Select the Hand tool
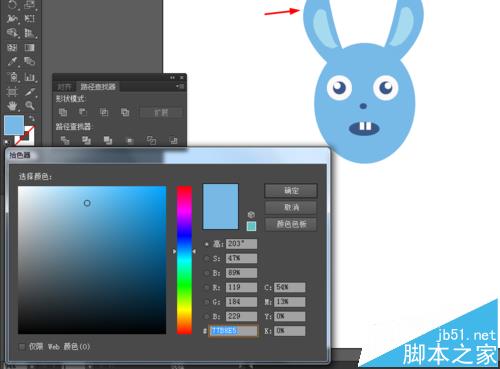 click(12, 106)
